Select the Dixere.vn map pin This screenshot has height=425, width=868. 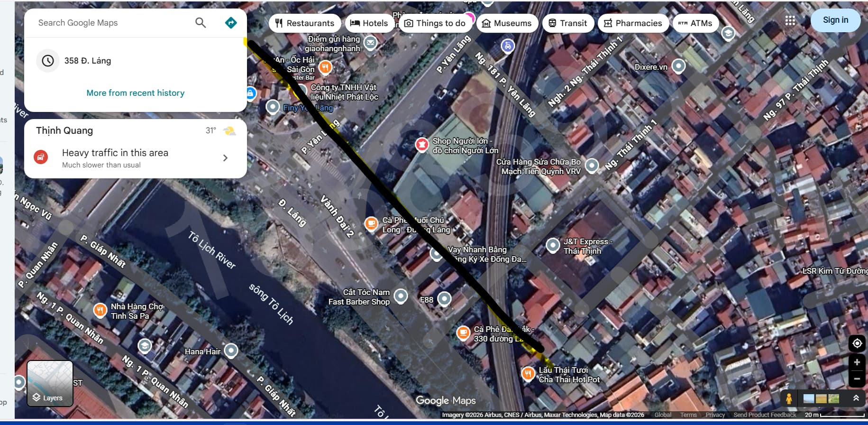(679, 66)
